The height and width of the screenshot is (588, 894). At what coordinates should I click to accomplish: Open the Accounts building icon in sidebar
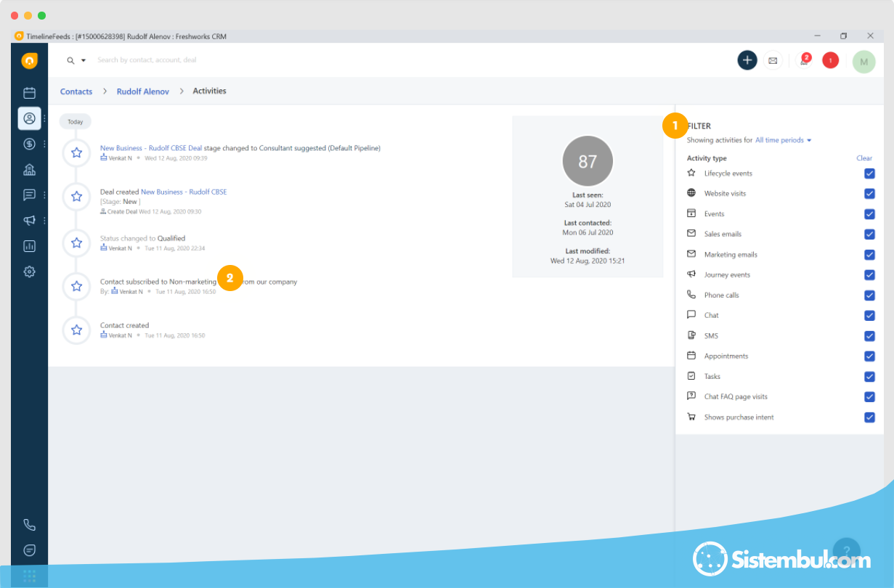pyautogui.click(x=29, y=169)
